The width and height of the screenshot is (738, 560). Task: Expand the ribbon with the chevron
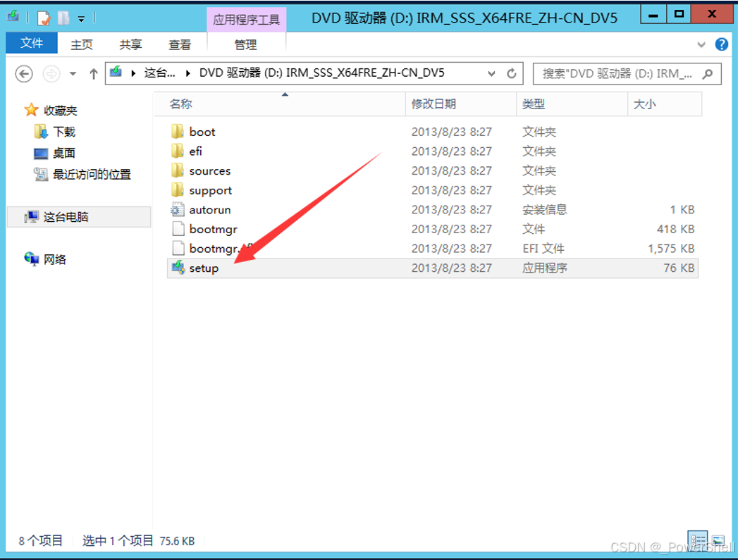point(701,44)
